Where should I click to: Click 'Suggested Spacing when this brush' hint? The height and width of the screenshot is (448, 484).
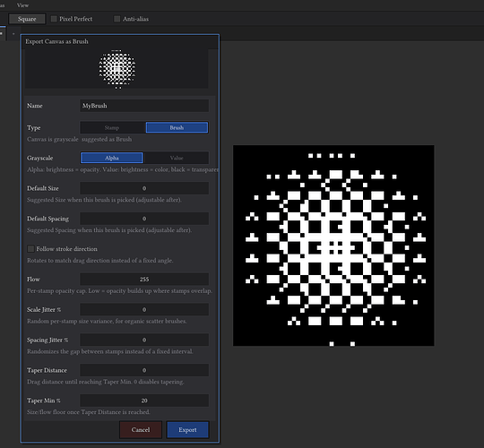point(109,230)
